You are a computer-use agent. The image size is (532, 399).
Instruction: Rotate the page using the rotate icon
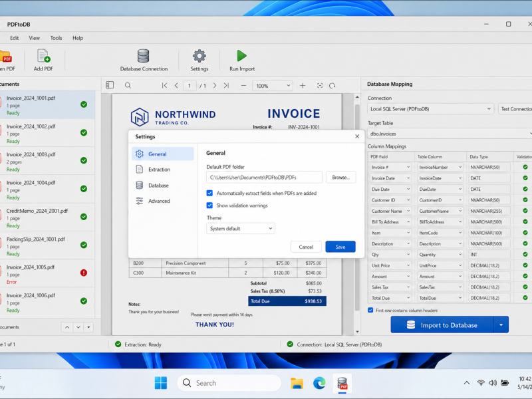(x=332, y=86)
